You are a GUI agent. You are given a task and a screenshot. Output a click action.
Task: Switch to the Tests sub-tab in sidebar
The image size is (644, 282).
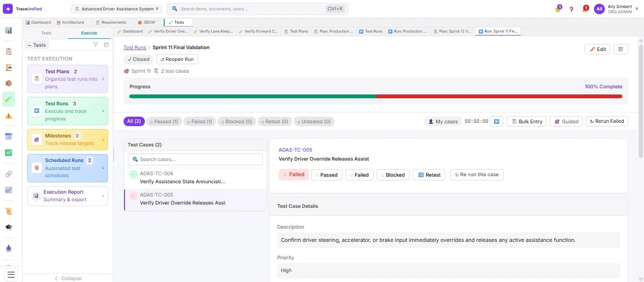click(46, 33)
